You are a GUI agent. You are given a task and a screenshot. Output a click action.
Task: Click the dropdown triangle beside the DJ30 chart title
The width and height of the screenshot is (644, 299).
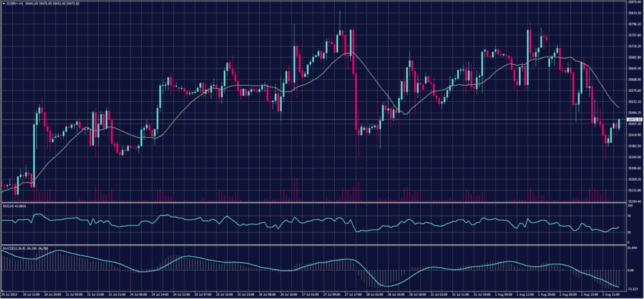pos(4,3)
